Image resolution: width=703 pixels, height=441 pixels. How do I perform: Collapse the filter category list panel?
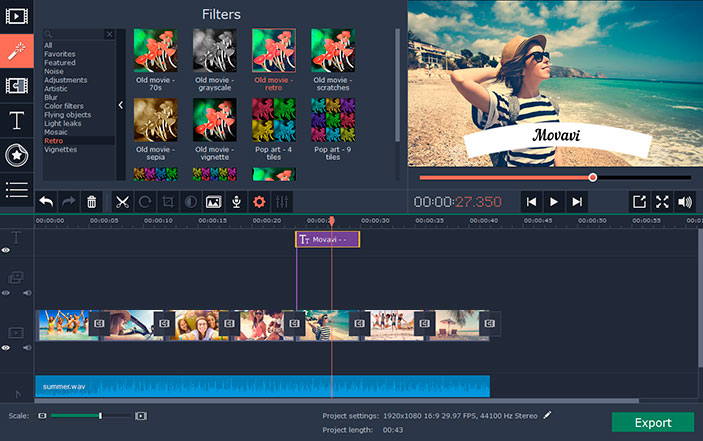tap(121, 105)
